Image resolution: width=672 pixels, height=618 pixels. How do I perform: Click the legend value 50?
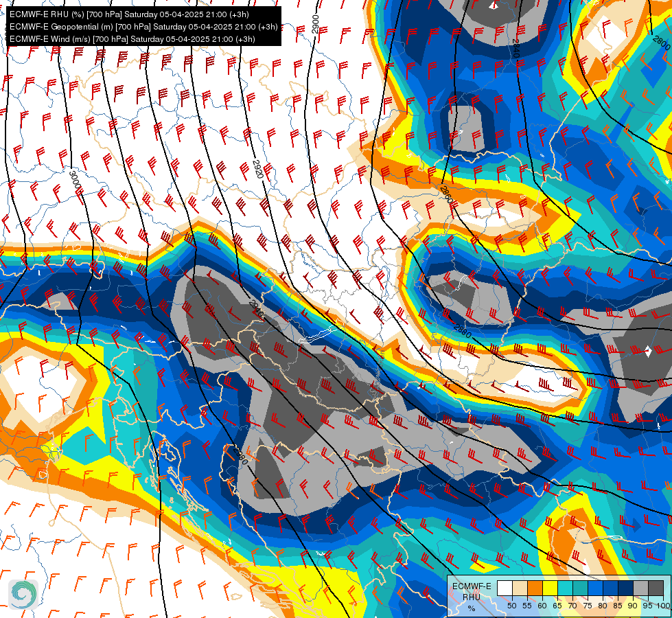point(511,606)
